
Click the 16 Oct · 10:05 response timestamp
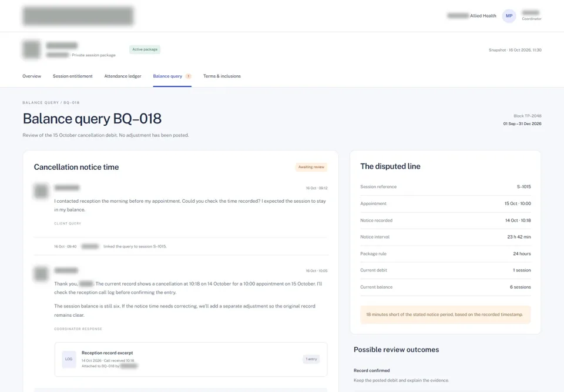317,271
